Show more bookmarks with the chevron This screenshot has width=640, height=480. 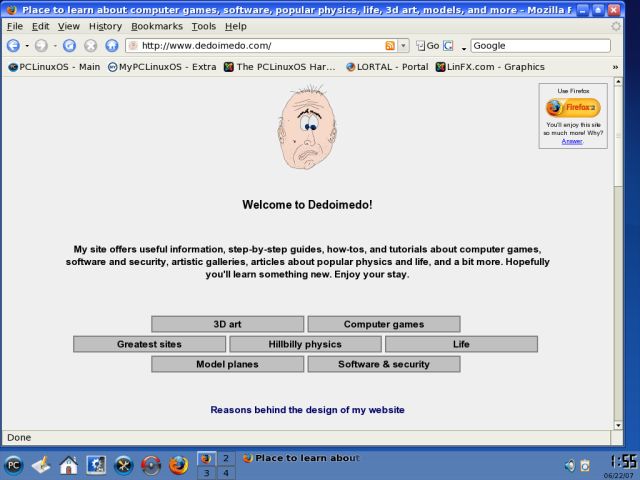point(615,67)
